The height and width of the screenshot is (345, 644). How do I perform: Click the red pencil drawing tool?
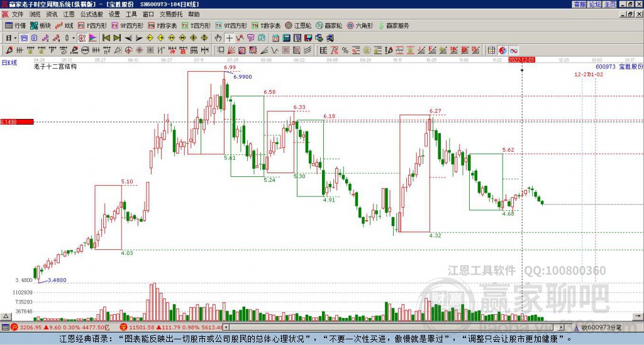(x=9, y=50)
